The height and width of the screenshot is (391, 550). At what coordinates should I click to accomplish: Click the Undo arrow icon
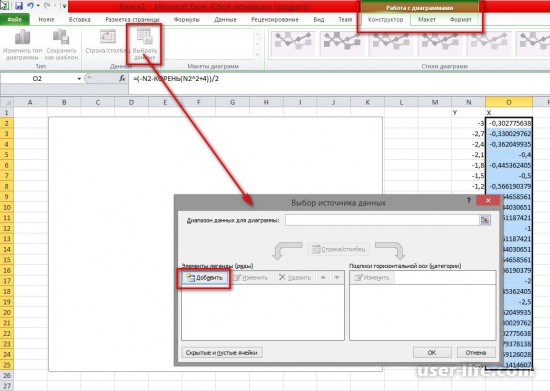tap(31, 6)
